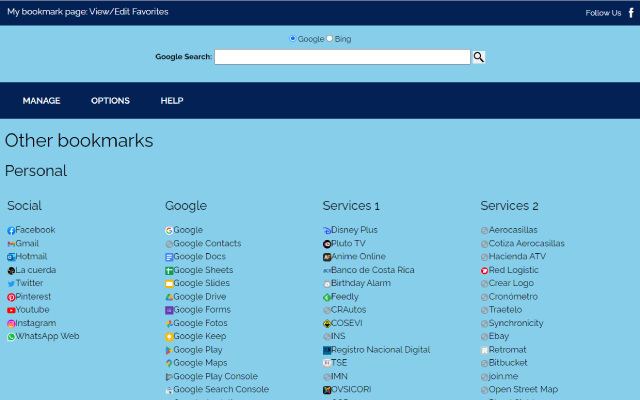The image size is (640, 400).
Task: Click the Google Fotos pinwheel icon
Action: coord(169,324)
